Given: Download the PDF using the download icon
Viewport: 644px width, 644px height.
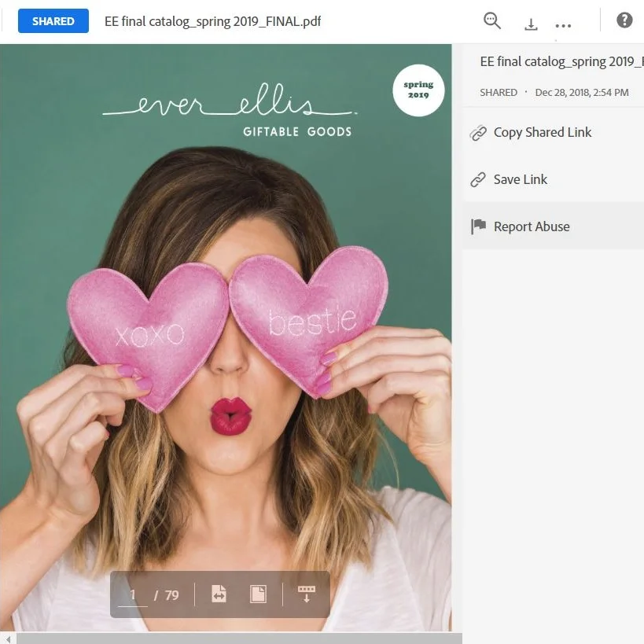Looking at the screenshot, I should tap(531, 23).
